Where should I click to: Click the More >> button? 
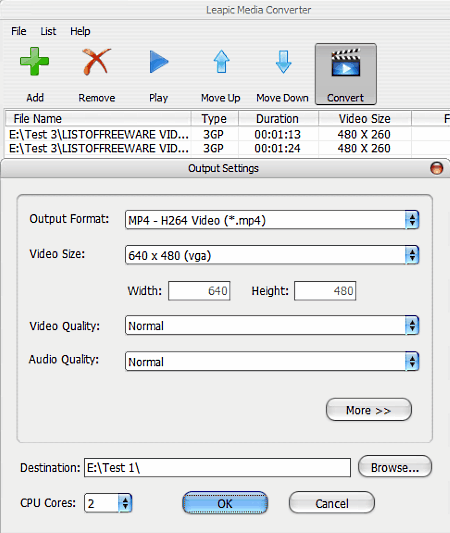[369, 410]
